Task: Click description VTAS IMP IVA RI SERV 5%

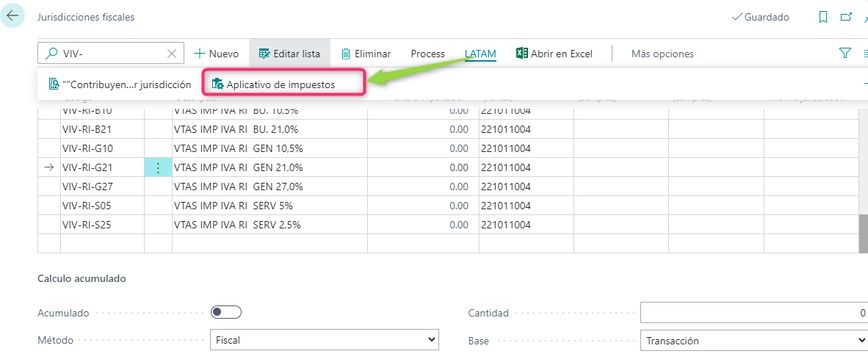Action: [234, 206]
